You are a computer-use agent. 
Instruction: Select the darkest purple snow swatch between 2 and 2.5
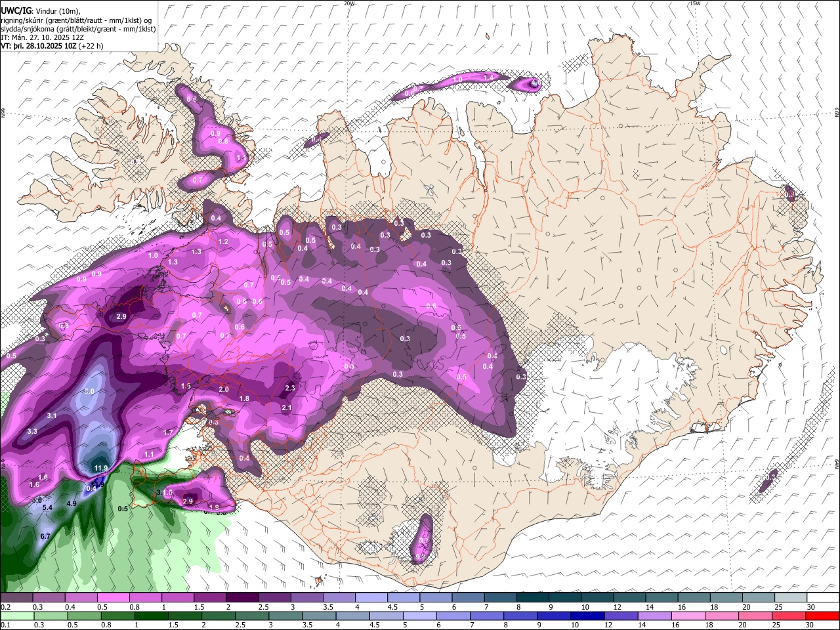(241, 597)
